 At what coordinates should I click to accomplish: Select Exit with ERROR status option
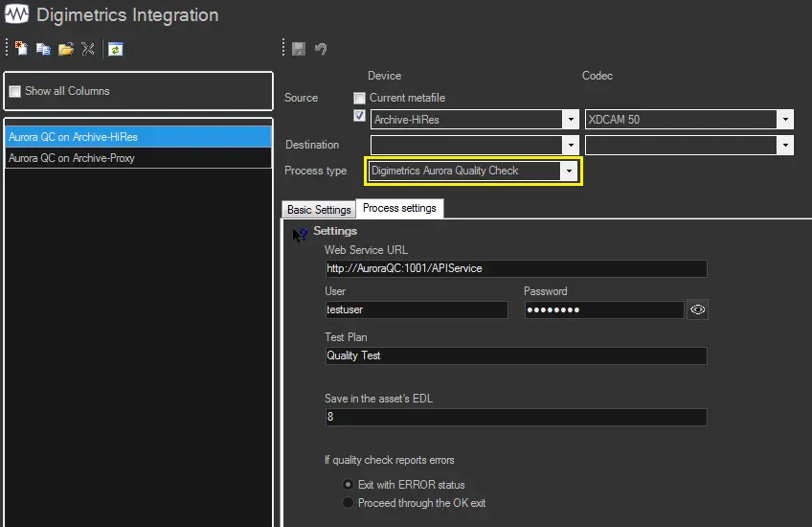click(x=348, y=485)
